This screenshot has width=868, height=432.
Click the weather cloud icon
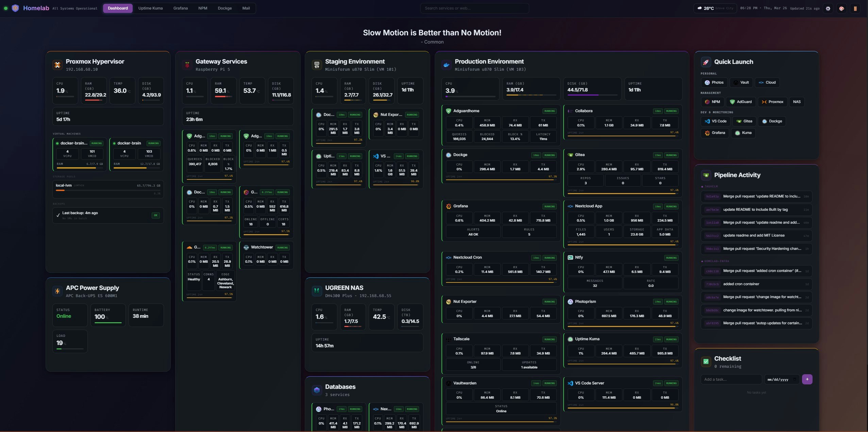(700, 8)
